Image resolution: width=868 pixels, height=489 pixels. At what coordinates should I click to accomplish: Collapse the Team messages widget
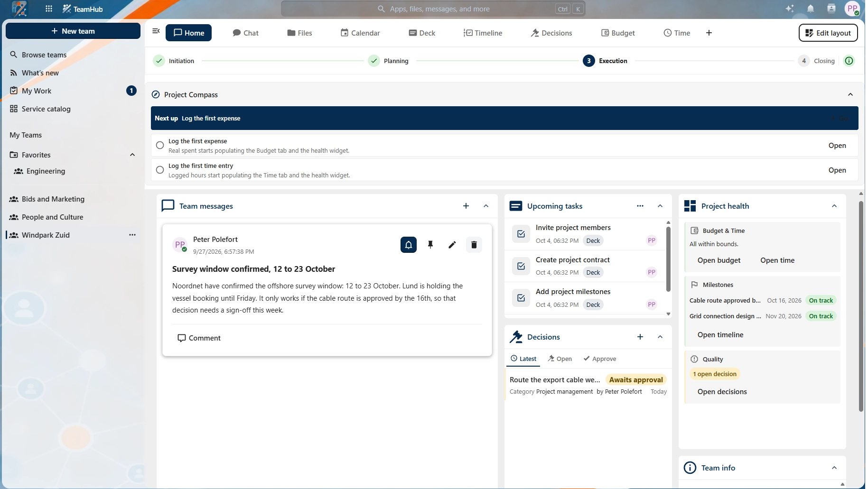pyautogui.click(x=486, y=206)
